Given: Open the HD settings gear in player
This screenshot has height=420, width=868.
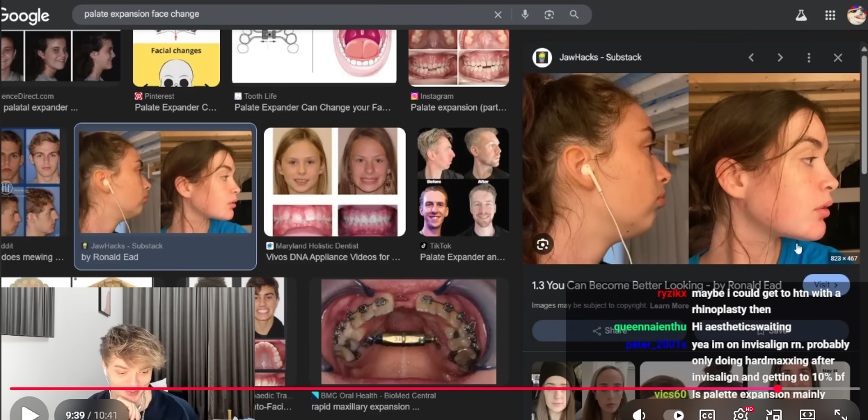Looking at the screenshot, I should 741,414.
